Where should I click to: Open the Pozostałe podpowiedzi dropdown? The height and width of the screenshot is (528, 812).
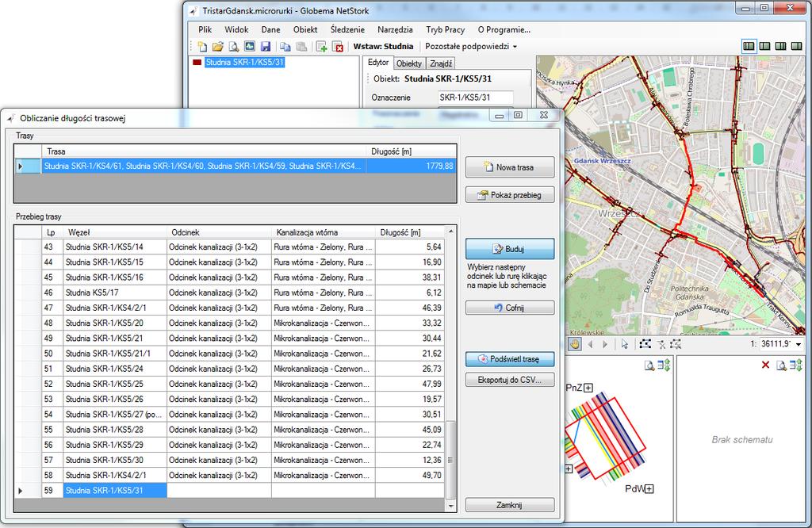tap(471, 46)
